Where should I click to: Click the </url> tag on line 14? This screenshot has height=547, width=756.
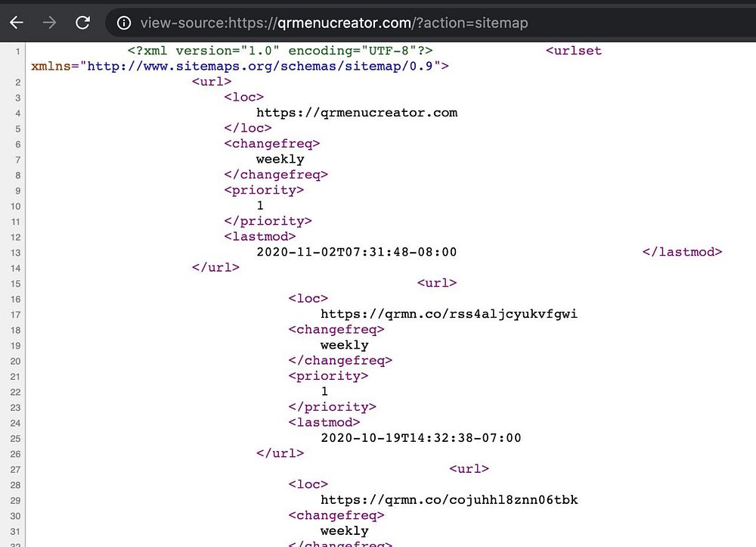215,267
